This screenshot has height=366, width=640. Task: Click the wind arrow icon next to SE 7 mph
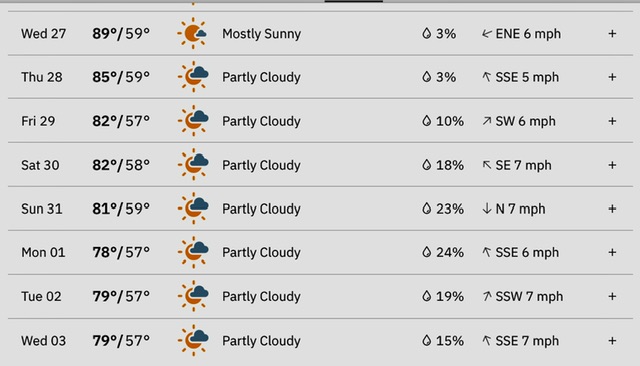[487, 165]
